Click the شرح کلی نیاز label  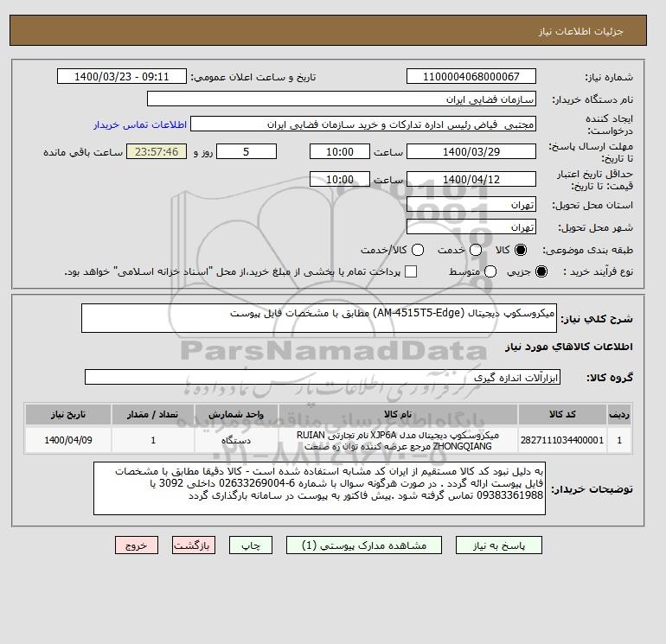click(597, 319)
